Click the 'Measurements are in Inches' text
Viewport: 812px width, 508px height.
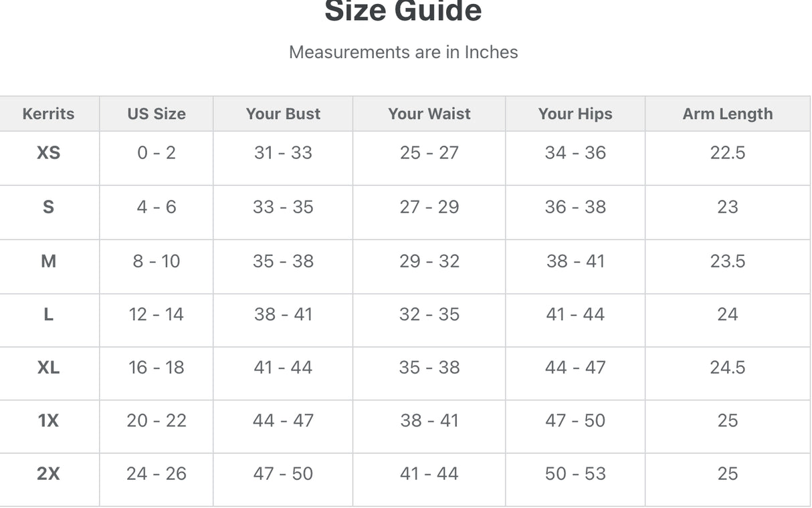point(403,52)
